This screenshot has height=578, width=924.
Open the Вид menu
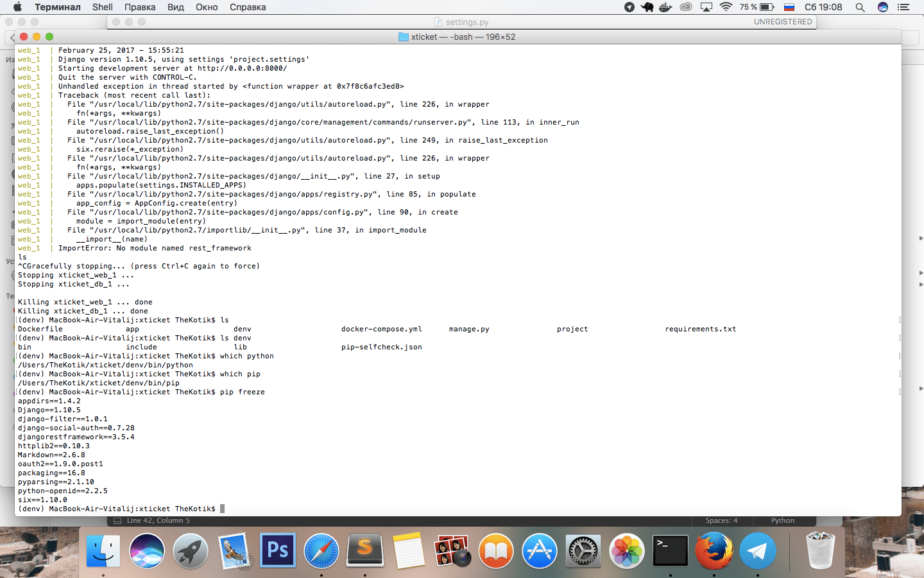tap(176, 7)
